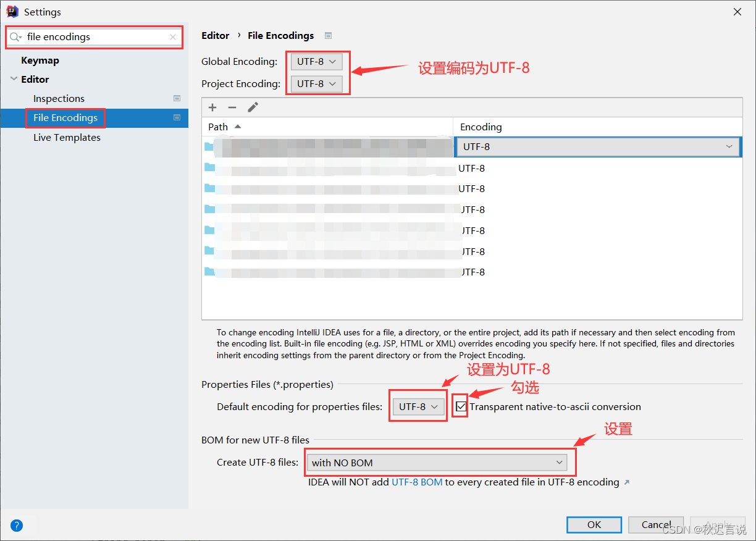Image resolution: width=756 pixels, height=541 pixels.
Task: Switch to Live Templates settings page
Action: pyautogui.click(x=67, y=137)
